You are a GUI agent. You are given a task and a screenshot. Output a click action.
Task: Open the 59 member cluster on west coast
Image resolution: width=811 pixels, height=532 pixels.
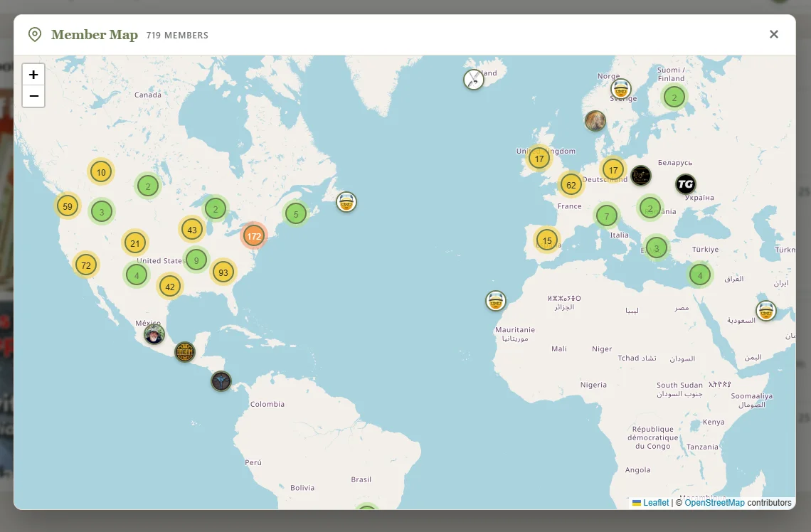click(68, 206)
